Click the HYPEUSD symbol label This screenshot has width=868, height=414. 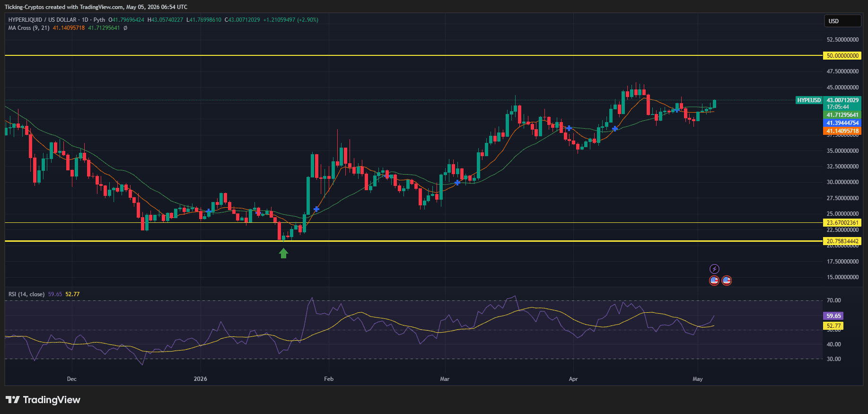point(809,100)
